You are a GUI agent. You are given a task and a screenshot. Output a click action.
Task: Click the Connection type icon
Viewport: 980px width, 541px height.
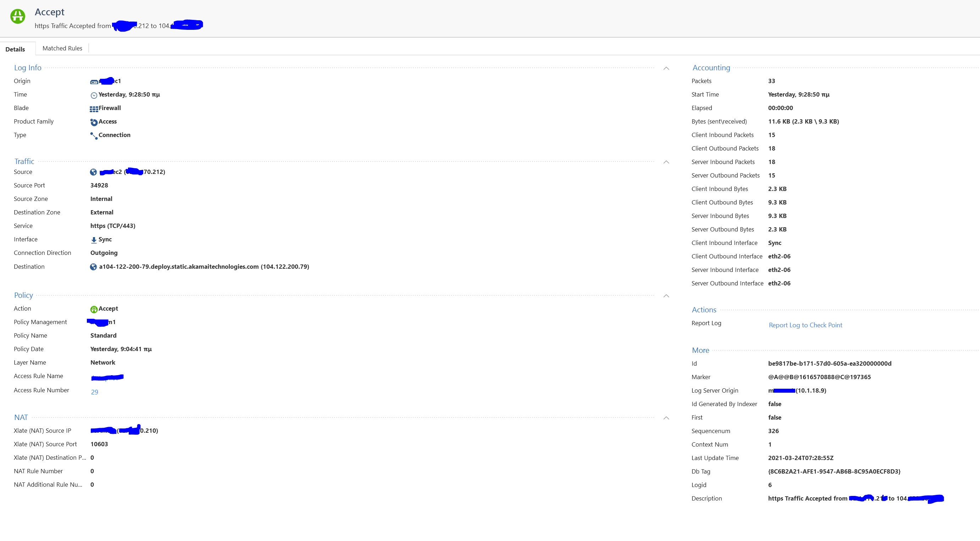[x=94, y=136]
